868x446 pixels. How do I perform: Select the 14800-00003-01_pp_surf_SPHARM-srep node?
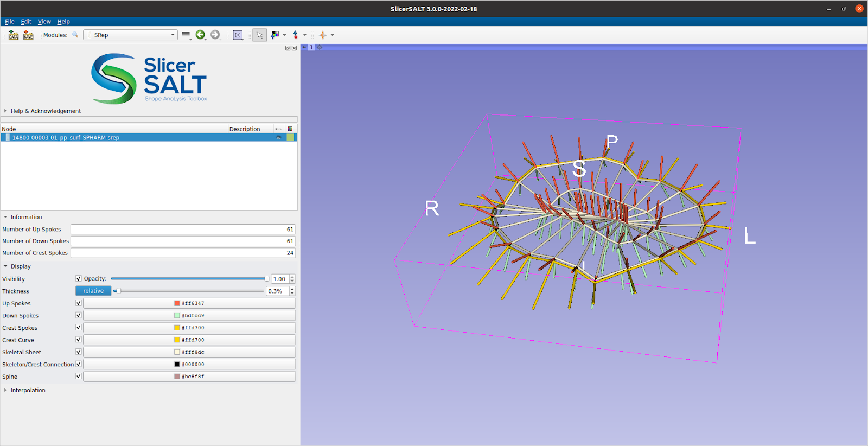pyautogui.click(x=66, y=138)
